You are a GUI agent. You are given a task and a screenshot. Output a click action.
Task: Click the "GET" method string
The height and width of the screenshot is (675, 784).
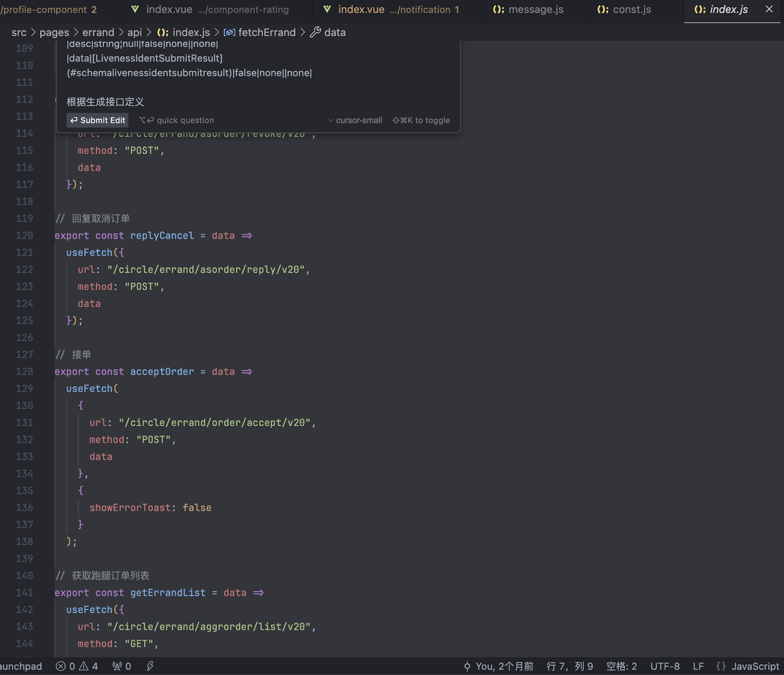pyautogui.click(x=139, y=644)
